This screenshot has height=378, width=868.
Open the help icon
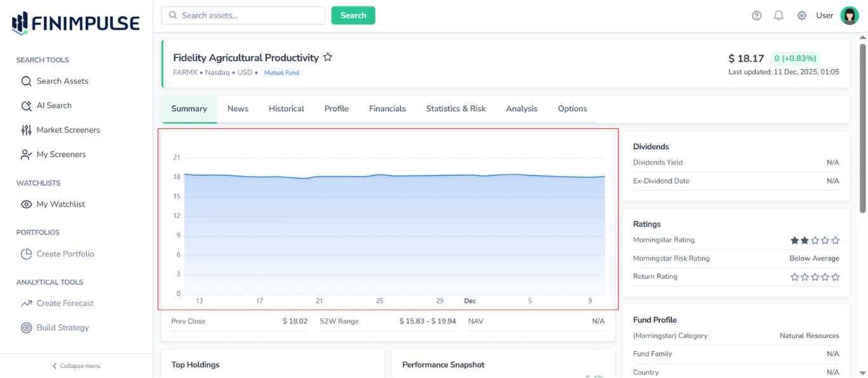tap(756, 15)
